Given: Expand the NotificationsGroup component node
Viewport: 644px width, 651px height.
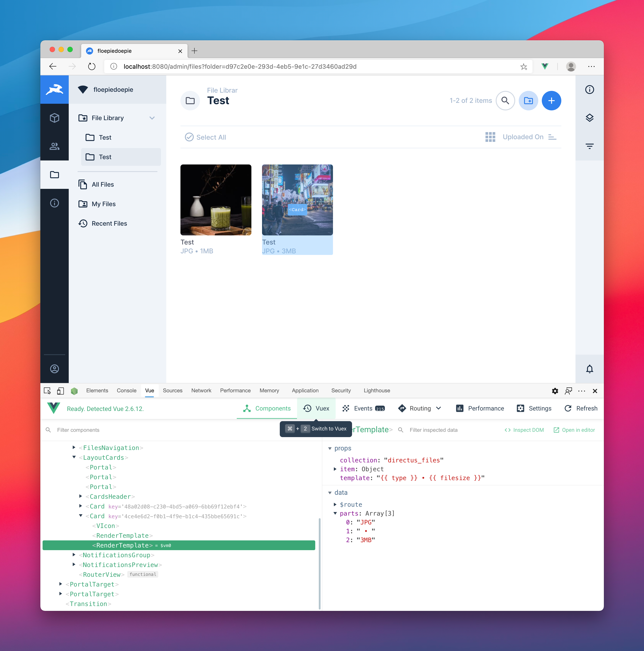Looking at the screenshot, I should click(74, 555).
